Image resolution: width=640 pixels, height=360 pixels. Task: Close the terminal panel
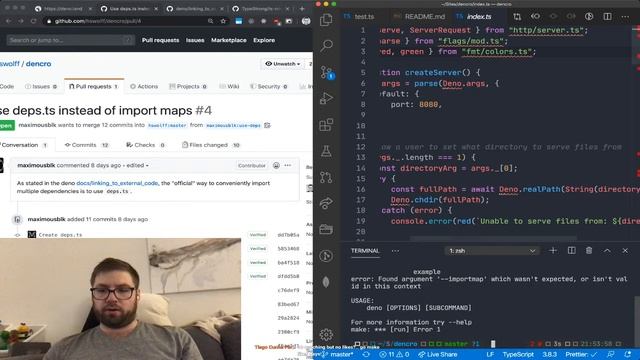pyautogui.click(x=625, y=251)
